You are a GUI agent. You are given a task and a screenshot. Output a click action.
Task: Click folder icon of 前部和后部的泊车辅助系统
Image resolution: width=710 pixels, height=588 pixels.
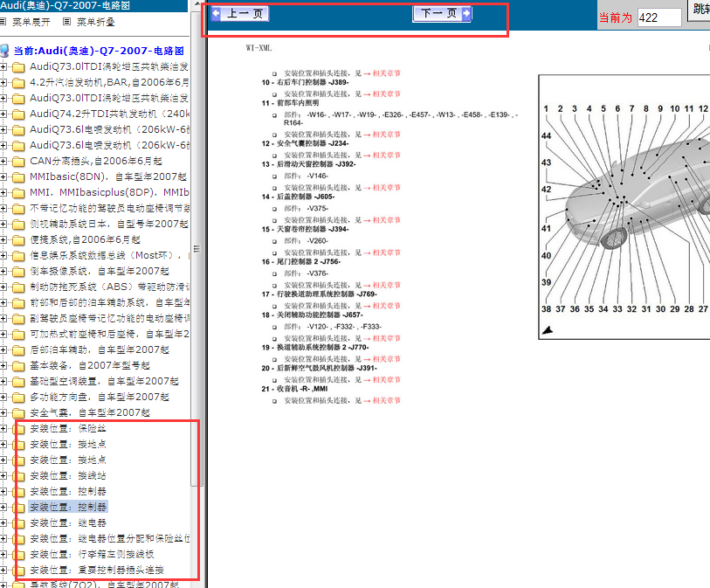tap(18, 303)
